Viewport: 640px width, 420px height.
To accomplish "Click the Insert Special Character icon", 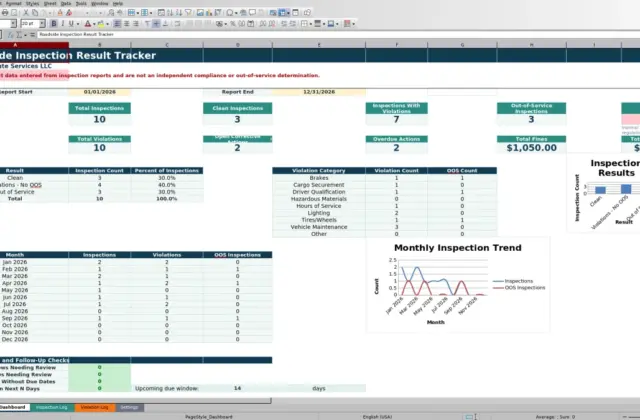I will tap(230, 13).
